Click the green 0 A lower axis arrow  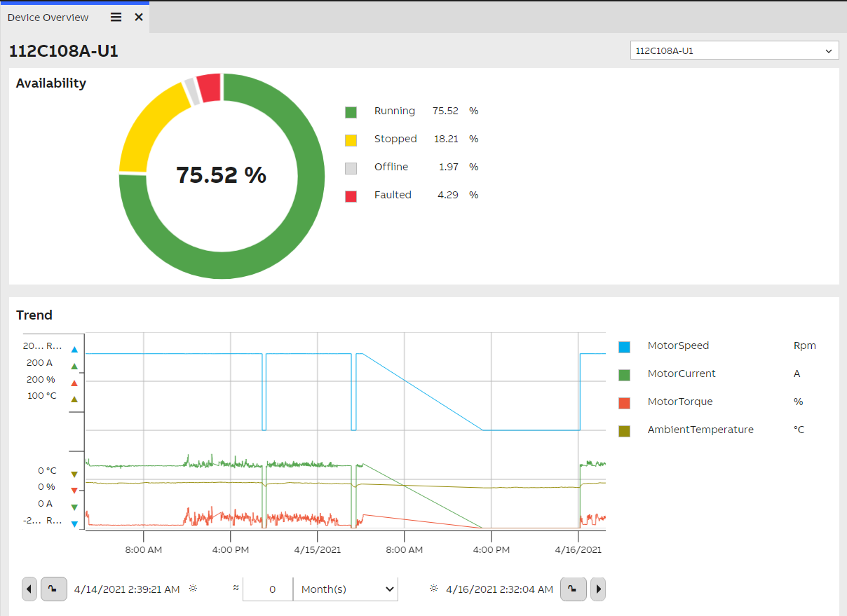click(x=74, y=507)
